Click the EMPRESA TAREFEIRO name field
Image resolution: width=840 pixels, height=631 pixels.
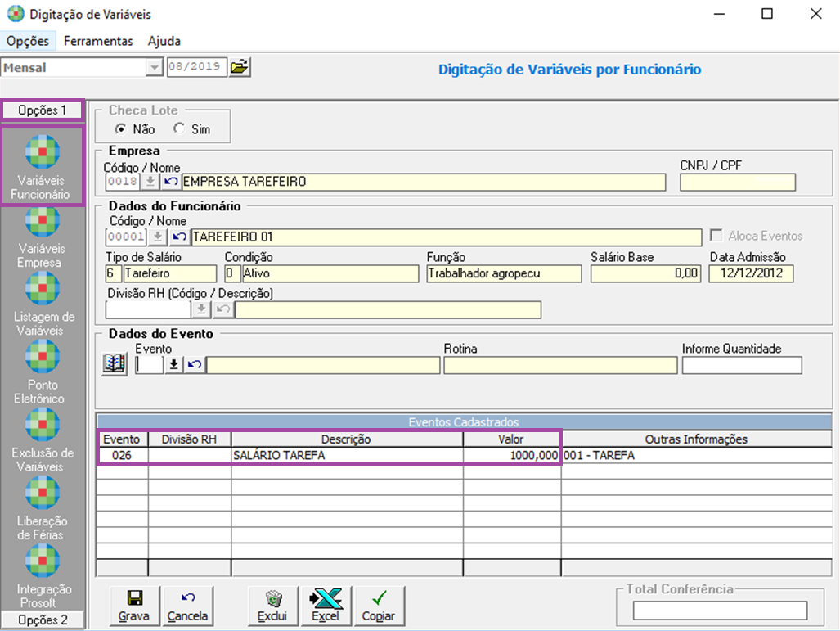pos(424,182)
